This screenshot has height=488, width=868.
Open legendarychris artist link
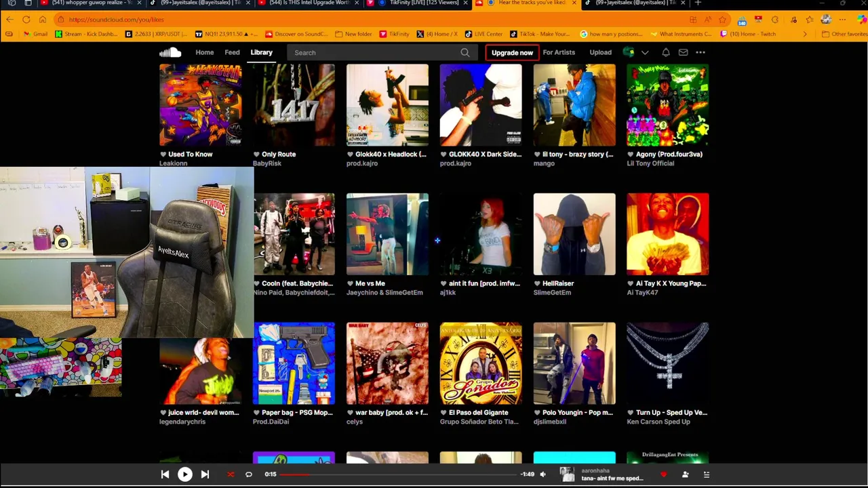pos(182,422)
